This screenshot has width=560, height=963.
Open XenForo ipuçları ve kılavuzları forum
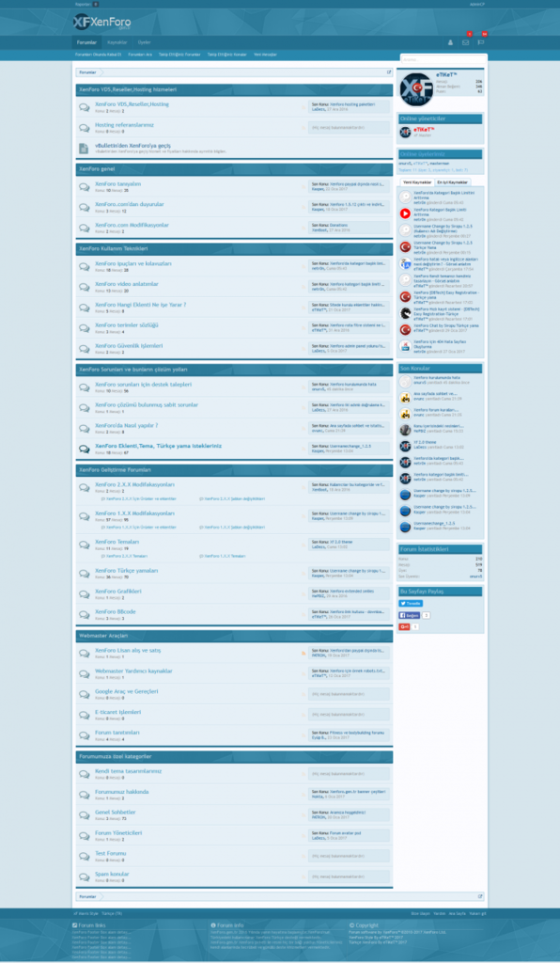coord(133,263)
